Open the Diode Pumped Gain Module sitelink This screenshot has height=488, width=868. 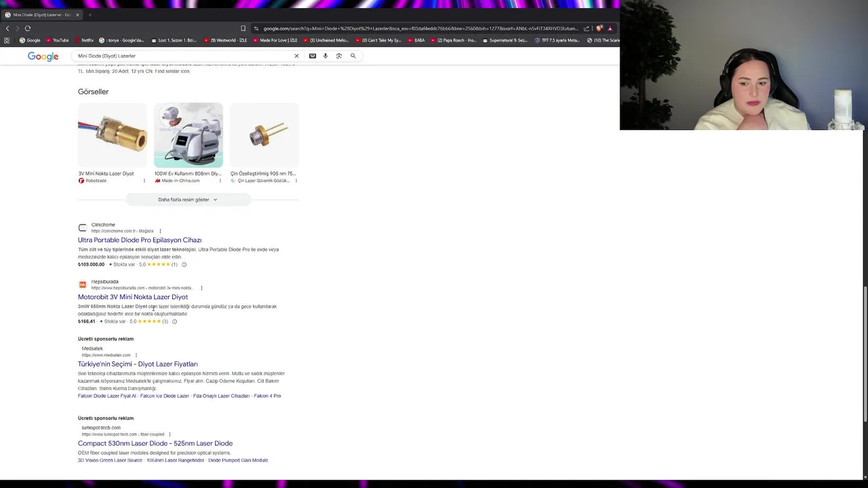coord(238,460)
